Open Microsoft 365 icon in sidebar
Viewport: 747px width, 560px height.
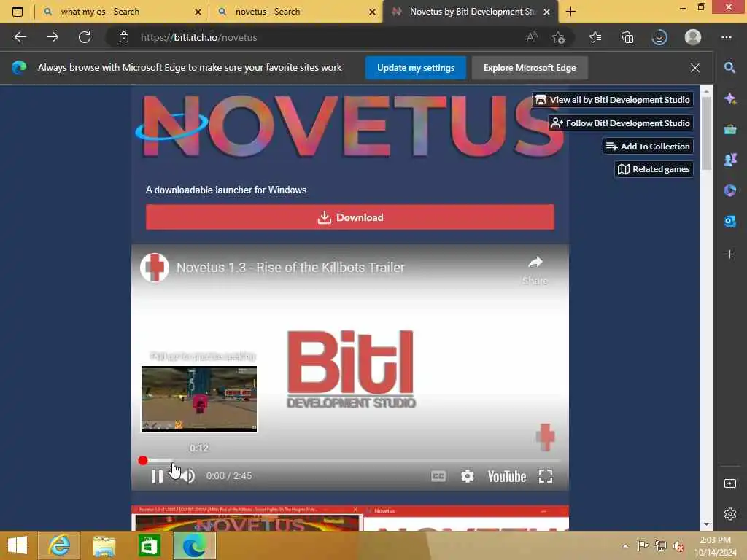(x=729, y=190)
